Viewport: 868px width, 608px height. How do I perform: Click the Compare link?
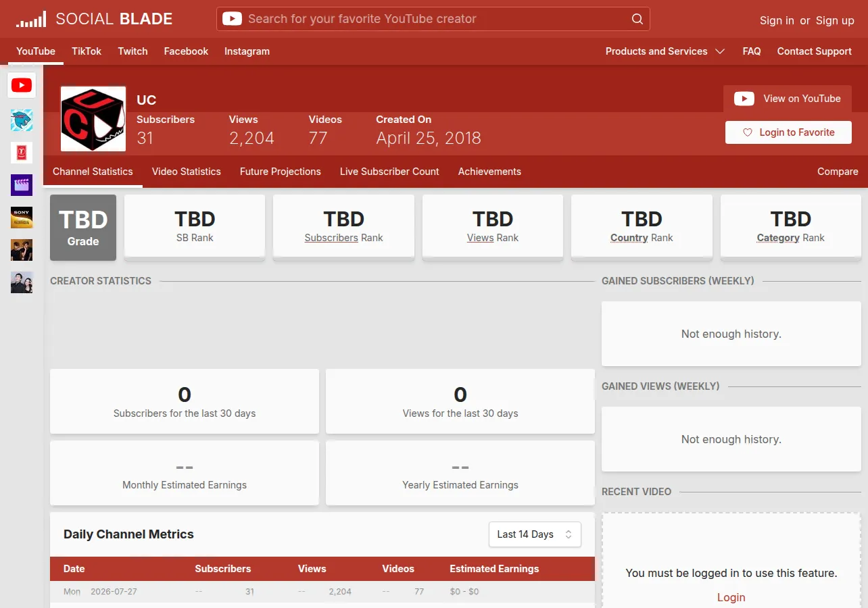tap(838, 172)
